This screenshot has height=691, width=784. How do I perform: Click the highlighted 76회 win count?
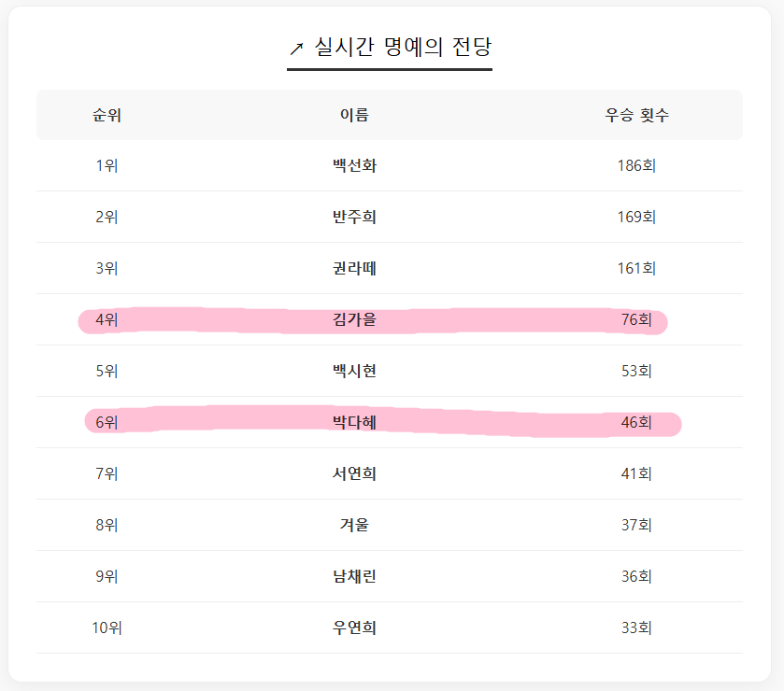(636, 320)
